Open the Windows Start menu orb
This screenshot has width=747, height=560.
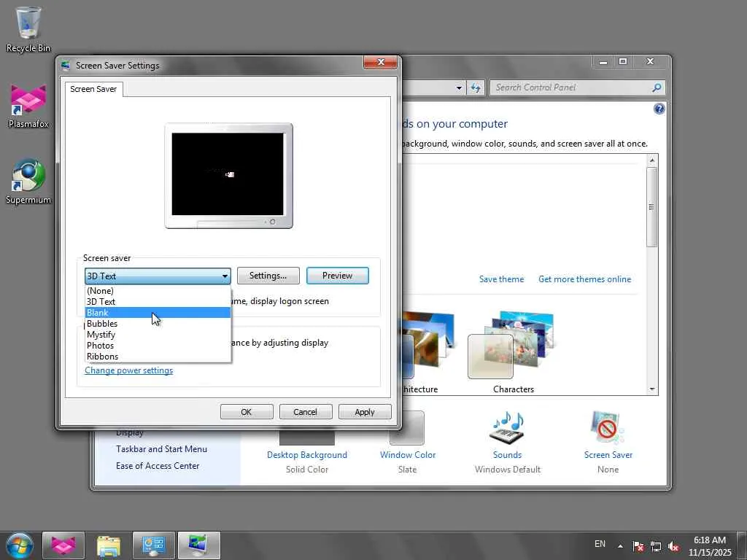(20, 545)
